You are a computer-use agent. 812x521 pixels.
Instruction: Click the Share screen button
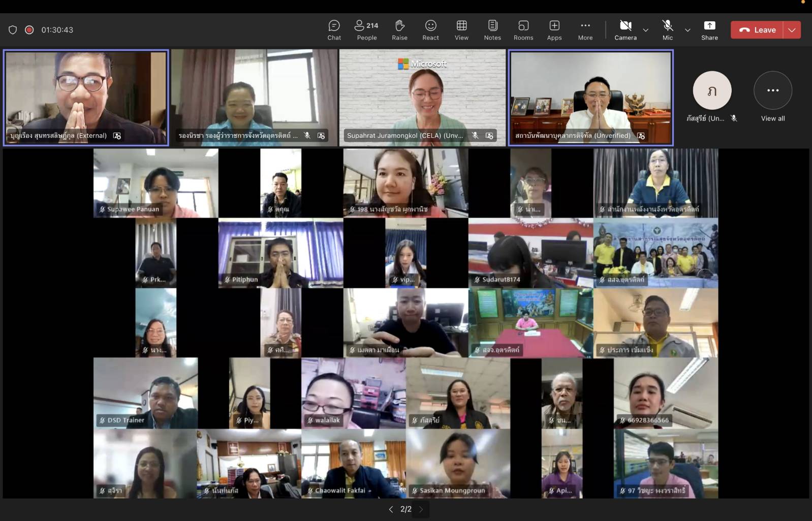point(709,30)
